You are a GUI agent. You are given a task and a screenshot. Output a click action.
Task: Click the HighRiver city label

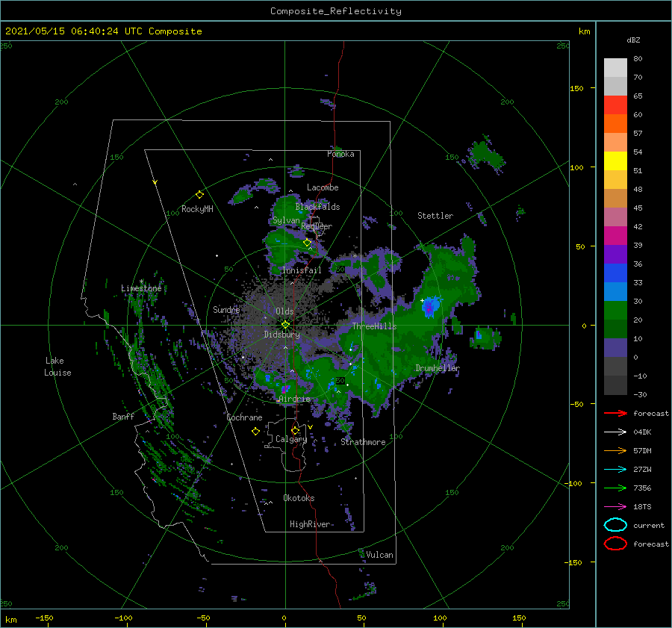tap(310, 524)
